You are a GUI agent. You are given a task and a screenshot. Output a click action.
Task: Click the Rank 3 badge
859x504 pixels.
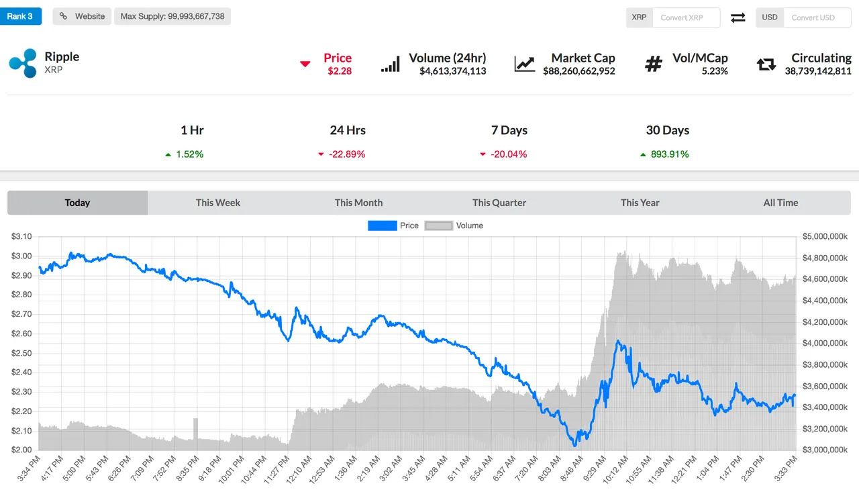click(21, 16)
